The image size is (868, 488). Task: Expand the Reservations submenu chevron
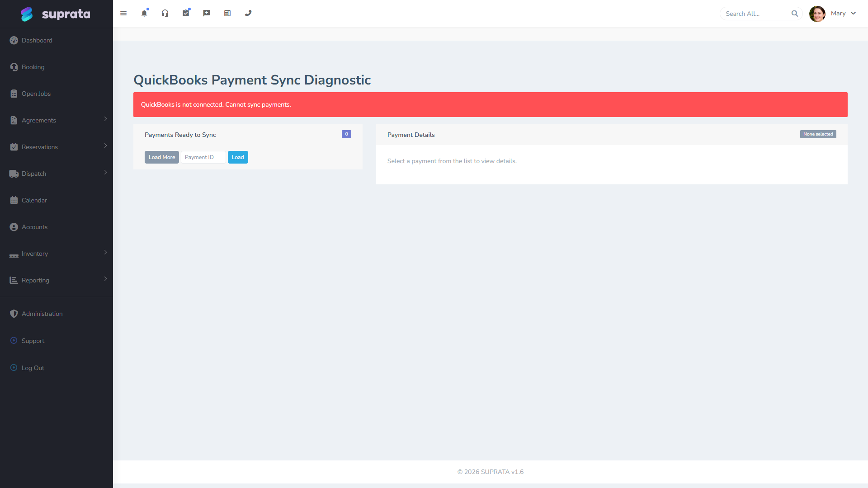pos(105,145)
